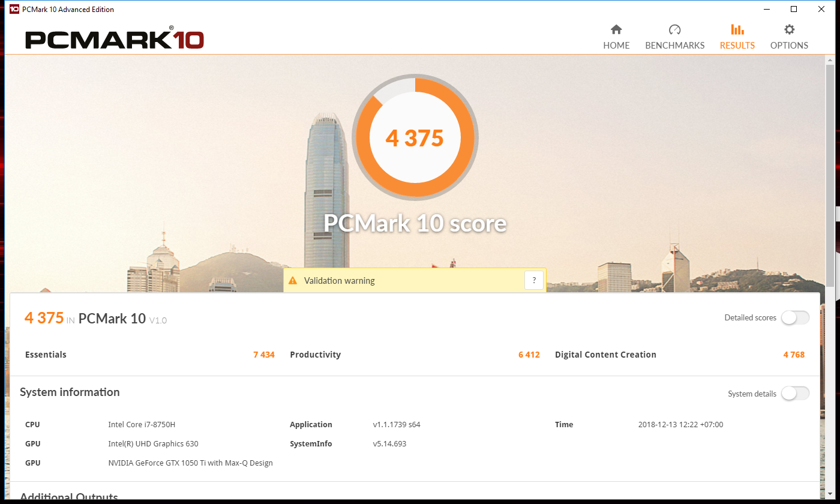Click the Productivity label
Screen dimensions: 840x504
coord(315,355)
